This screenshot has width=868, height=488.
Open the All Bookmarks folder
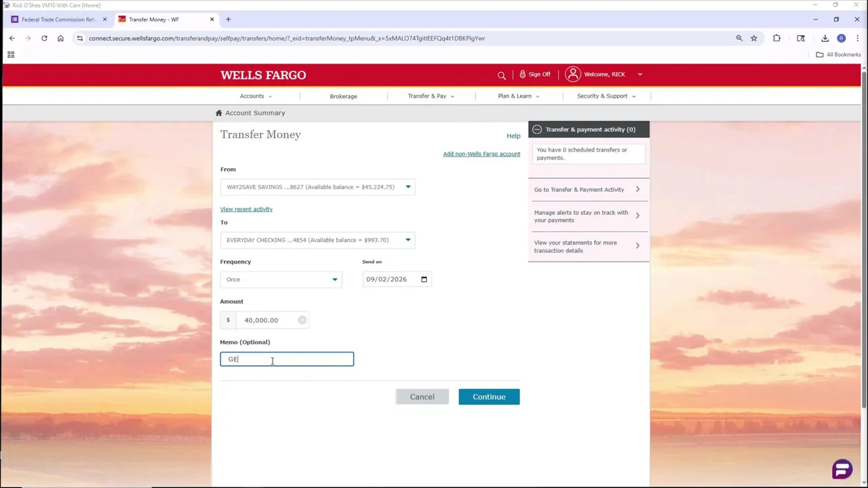point(839,54)
